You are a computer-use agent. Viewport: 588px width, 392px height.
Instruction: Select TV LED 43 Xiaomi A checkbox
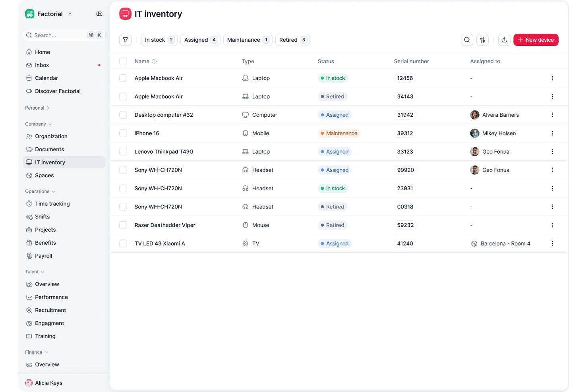(x=123, y=243)
